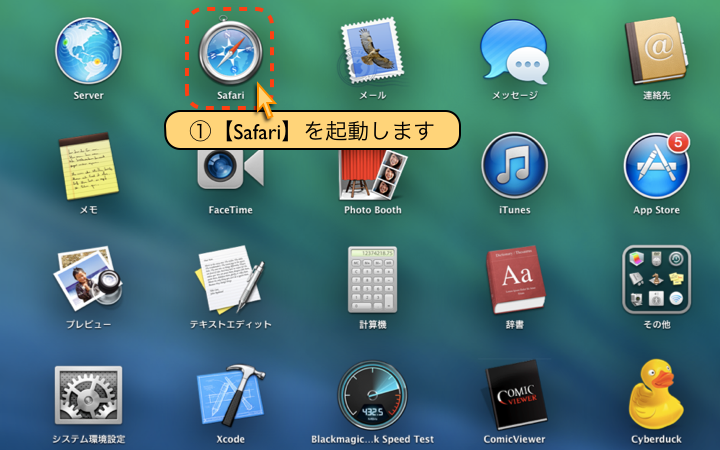Launch Photo Booth

[x=372, y=174]
